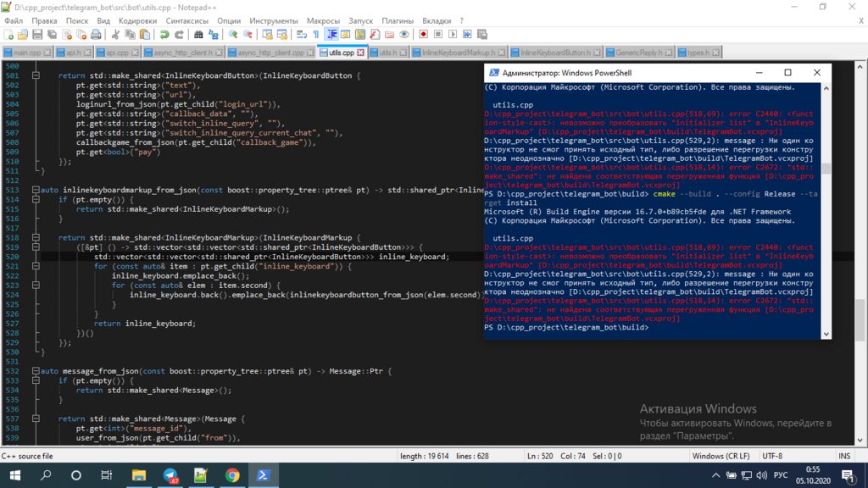Image resolution: width=868 pixels, height=488 pixels.
Task: Switch to main.cpp tab
Action: 27,53
